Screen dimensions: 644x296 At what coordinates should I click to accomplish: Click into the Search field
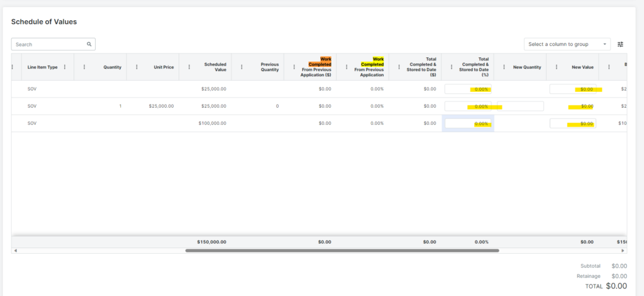(53, 44)
